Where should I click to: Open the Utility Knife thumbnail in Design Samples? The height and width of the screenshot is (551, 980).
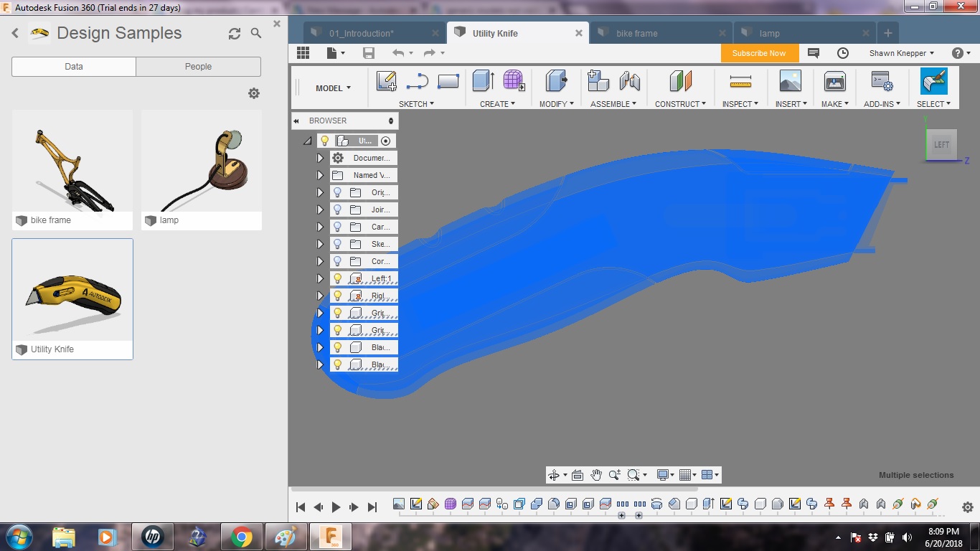(72, 289)
